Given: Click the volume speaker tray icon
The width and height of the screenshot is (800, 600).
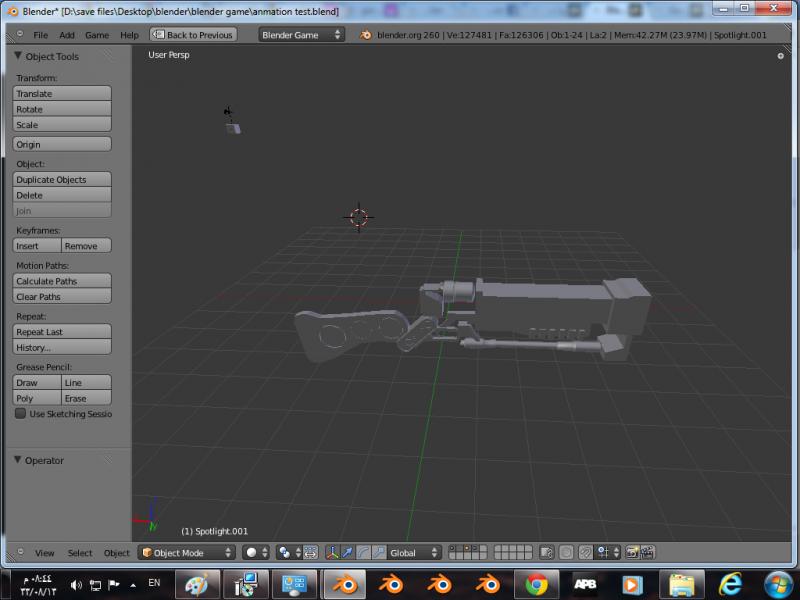Looking at the screenshot, I should pos(77,585).
